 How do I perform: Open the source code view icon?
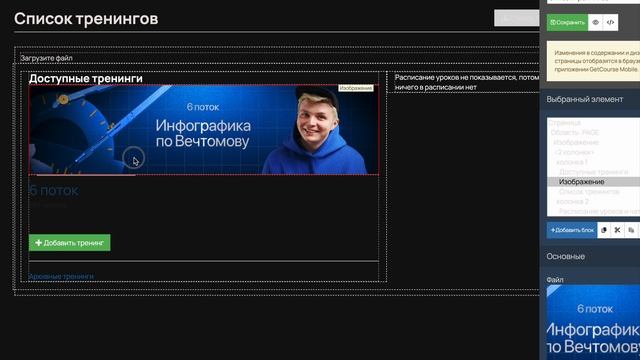tap(610, 22)
